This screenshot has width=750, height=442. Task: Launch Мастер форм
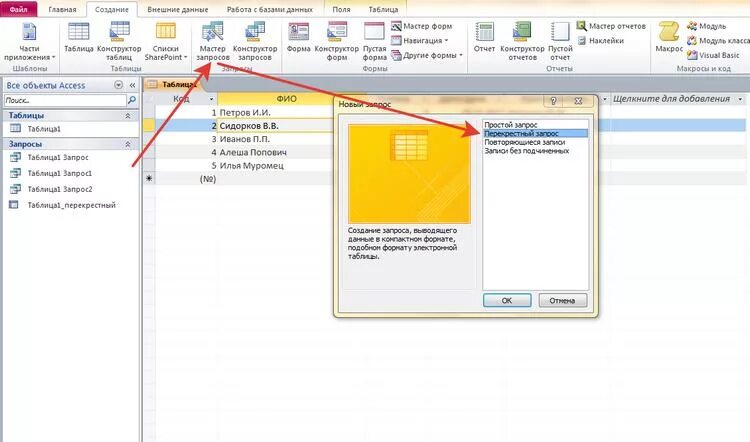(x=422, y=26)
